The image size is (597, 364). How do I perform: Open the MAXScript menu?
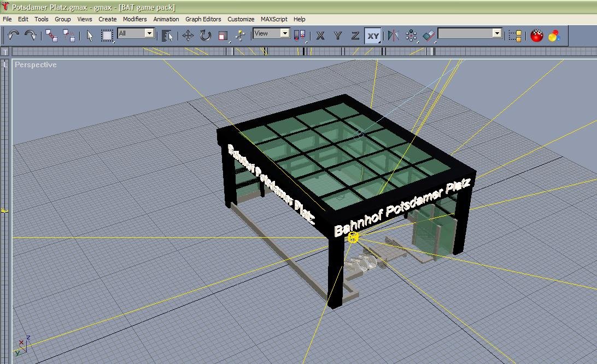click(x=274, y=19)
